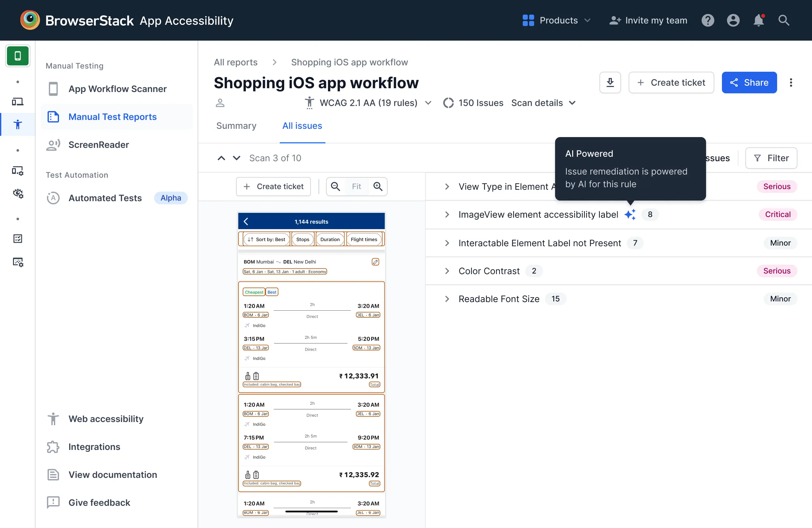
Task: Open the Filter button
Action: [x=771, y=158]
